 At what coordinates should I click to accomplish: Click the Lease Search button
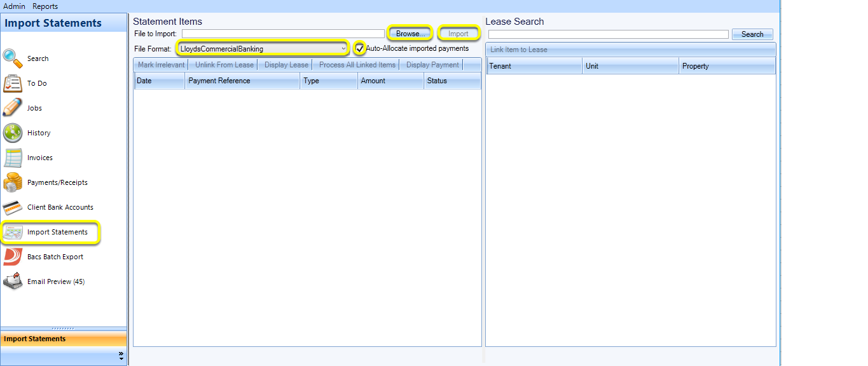tap(752, 34)
